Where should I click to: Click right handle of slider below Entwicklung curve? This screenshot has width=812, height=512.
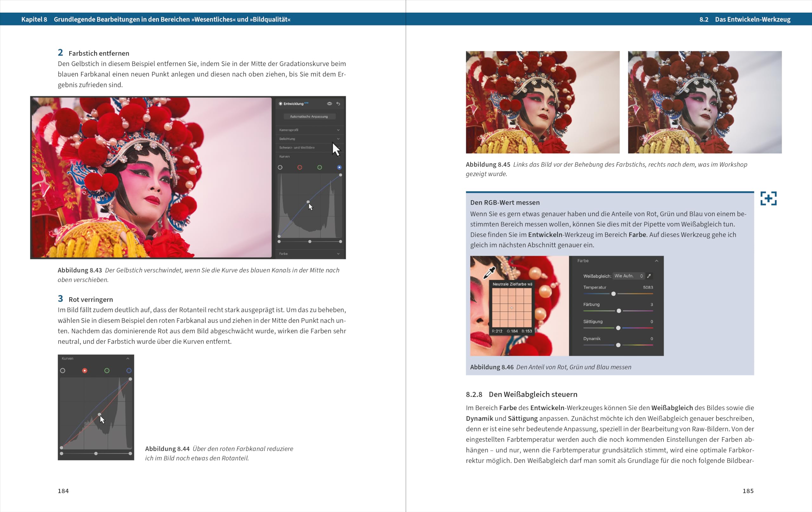point(341,242)
